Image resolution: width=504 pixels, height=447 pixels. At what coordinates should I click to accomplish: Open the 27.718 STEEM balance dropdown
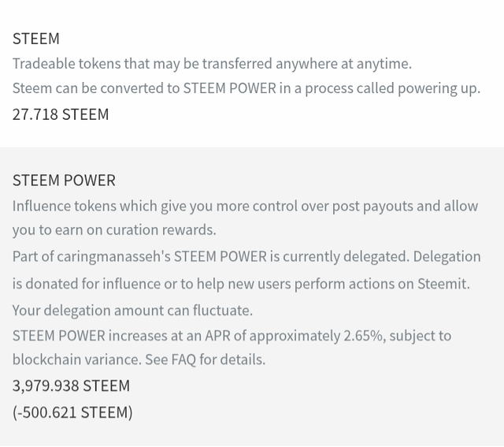coord(61,114)
